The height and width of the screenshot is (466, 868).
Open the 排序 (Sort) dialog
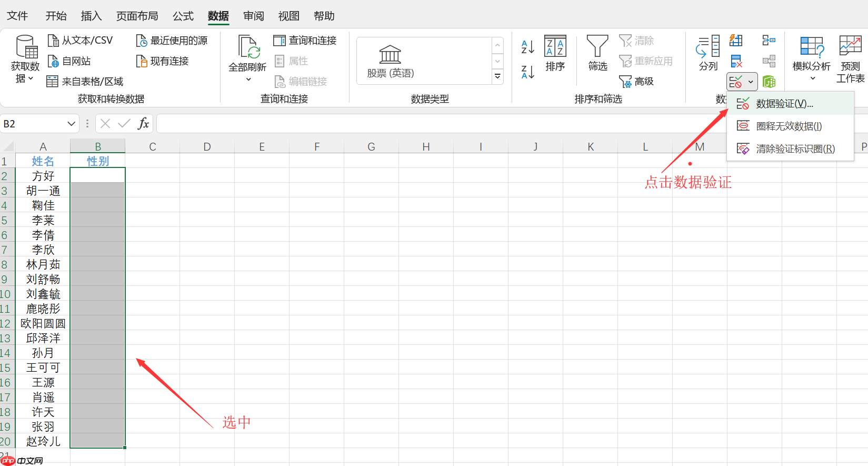(555, 53)
